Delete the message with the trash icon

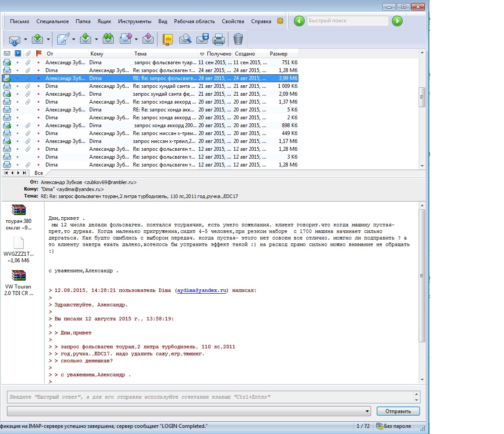[x=238, y=39]
